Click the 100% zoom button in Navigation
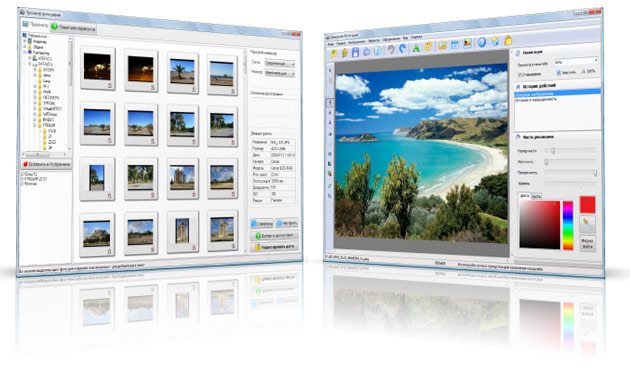Image resolution: width=630 pixels, height=370 pixels. point(587,72)
